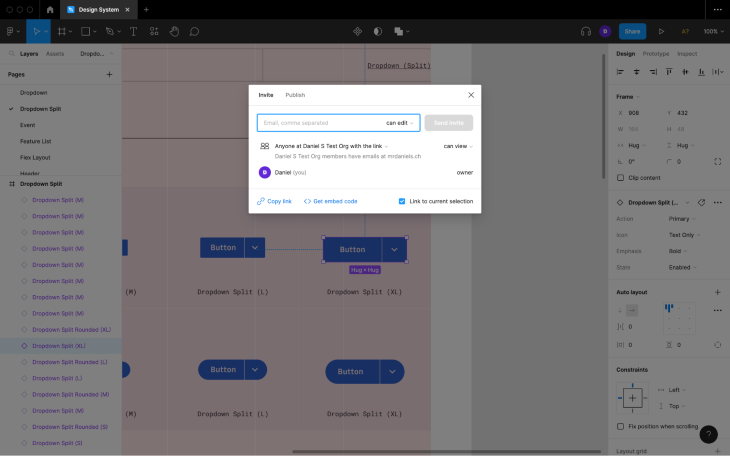Open the Anyone at Daniel S Test Org dropdown

pyautogui.click(x=331, y=146)
